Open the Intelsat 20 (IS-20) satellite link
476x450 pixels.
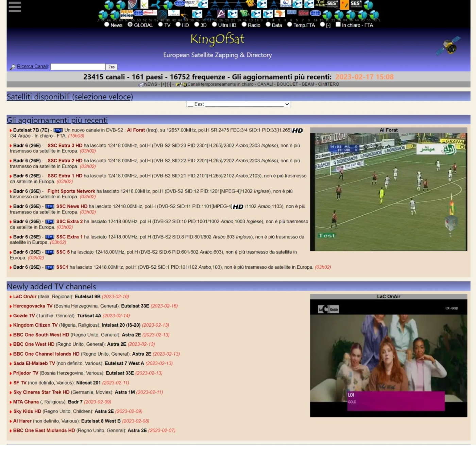121,325
